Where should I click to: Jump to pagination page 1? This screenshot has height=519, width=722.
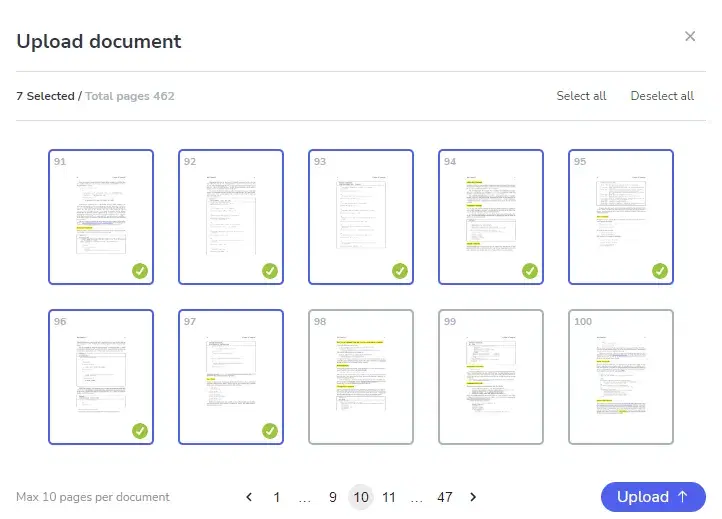277,497
